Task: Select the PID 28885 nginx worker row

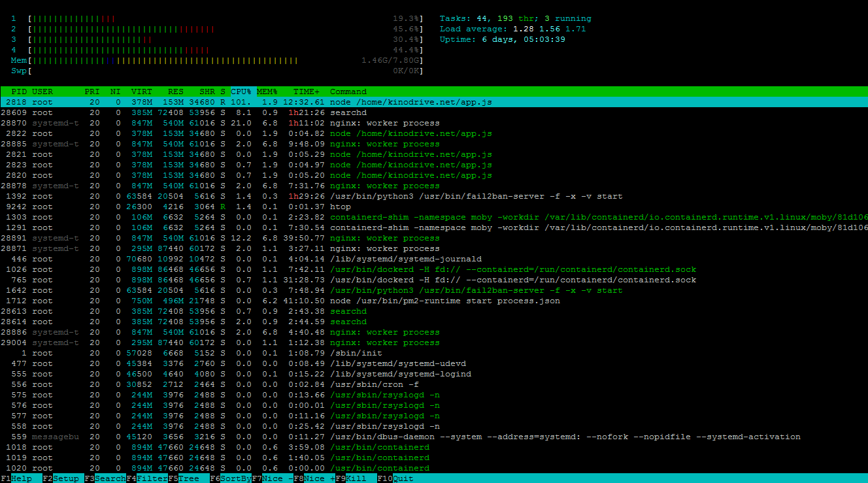Action: click(434, 144)
